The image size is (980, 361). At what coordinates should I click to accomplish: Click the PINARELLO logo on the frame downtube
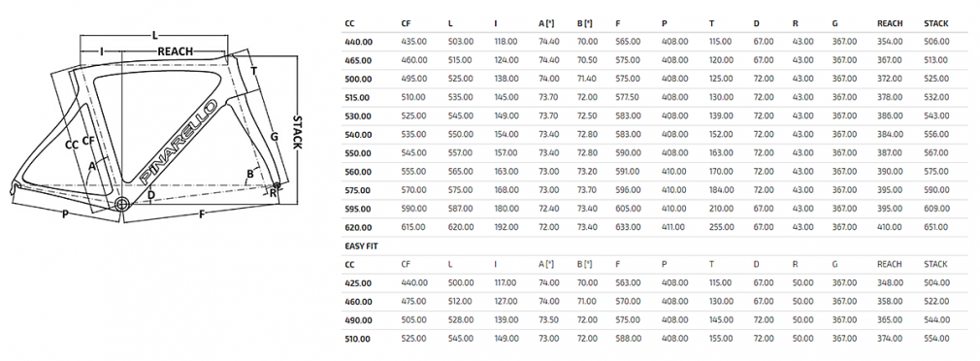click(179, 143)
